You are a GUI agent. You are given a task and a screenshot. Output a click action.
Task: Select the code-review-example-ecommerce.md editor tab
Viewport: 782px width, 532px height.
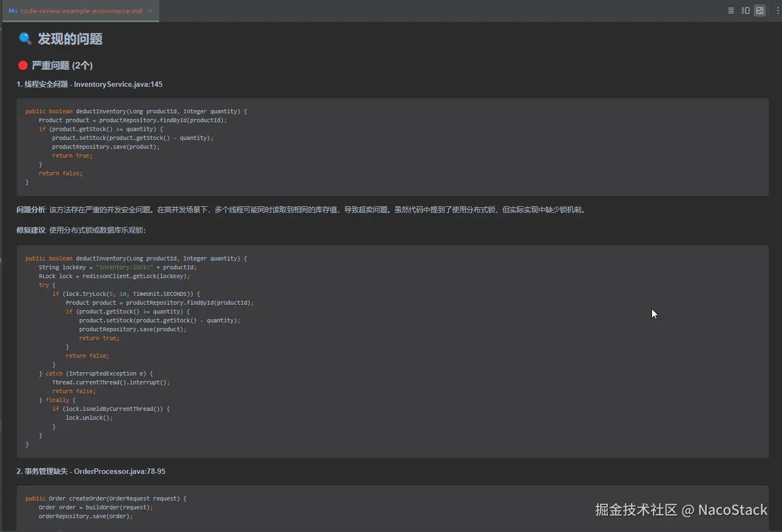point(81,11)
